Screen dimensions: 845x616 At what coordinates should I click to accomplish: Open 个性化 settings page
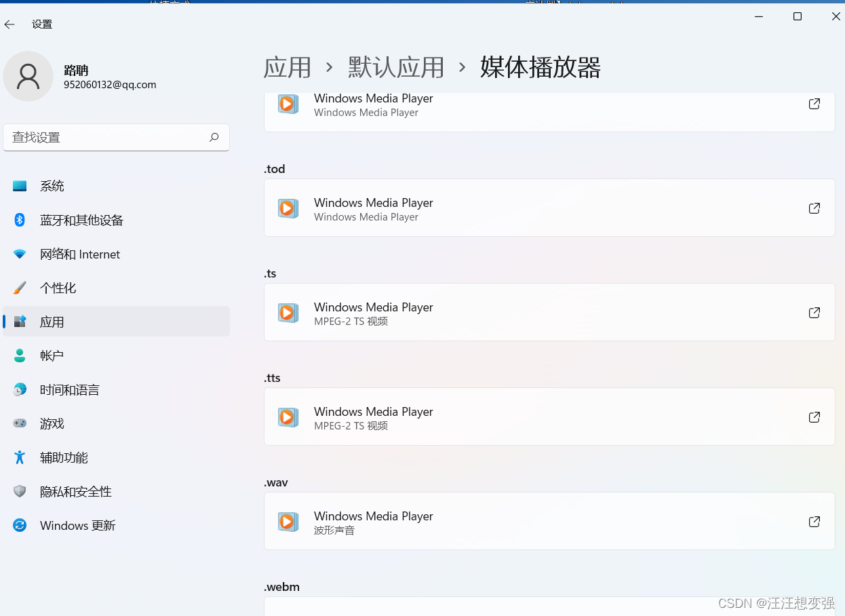117,288
